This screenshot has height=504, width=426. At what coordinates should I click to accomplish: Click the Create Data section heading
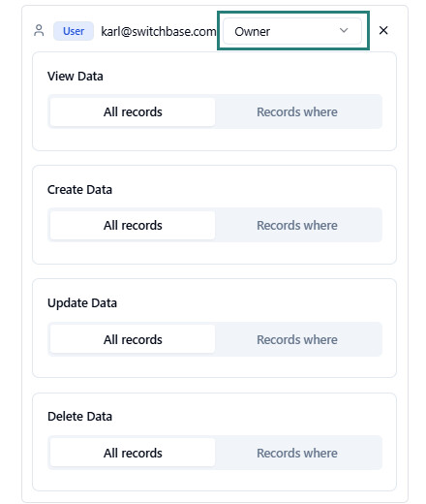[79, 190]
